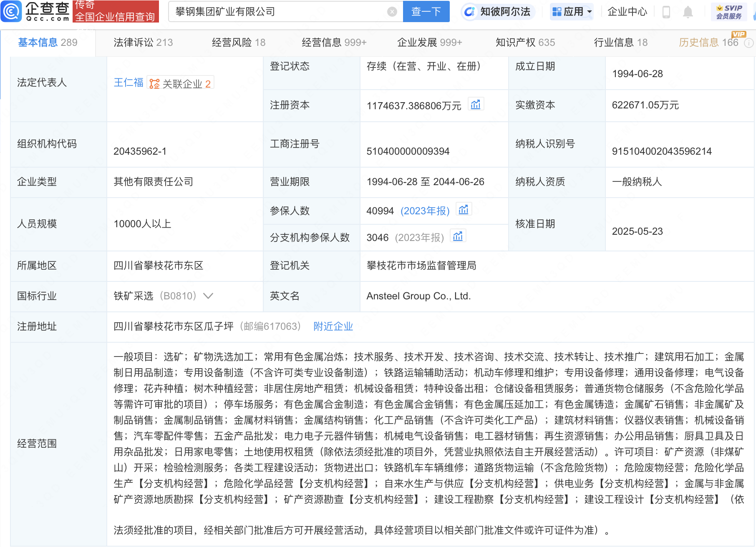The height and width of the screenshot is (547, 756).
Task: Select the registered capital 1174637.386806万元
Action: pos(414,106)
